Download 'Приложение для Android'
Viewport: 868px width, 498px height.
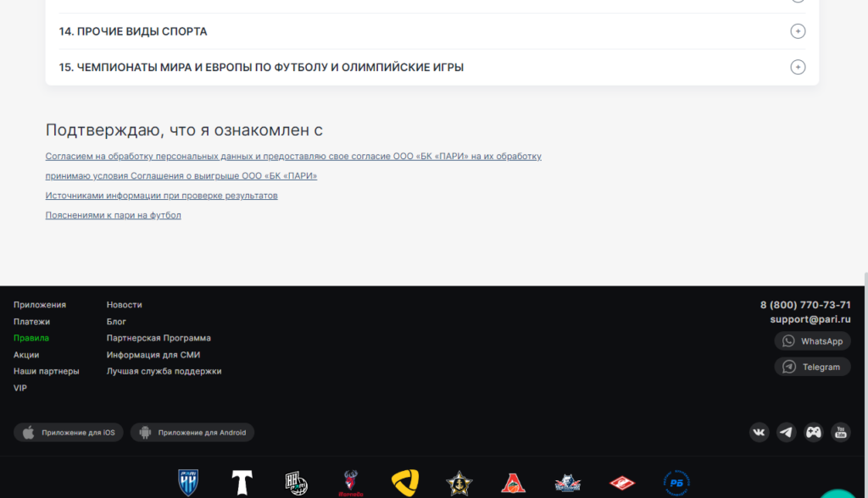[192, 433]
